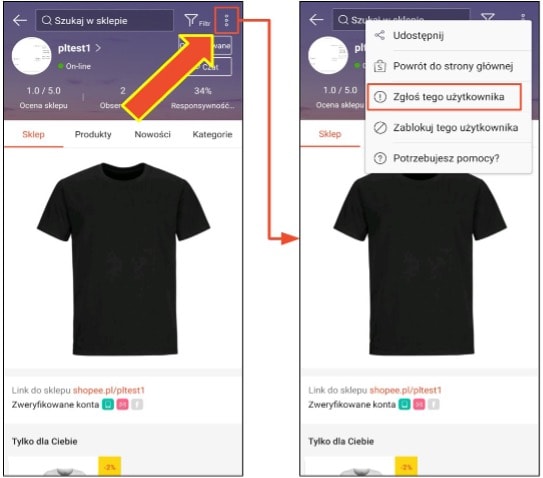Open three-dot more menu on left screen

[226, 20]
